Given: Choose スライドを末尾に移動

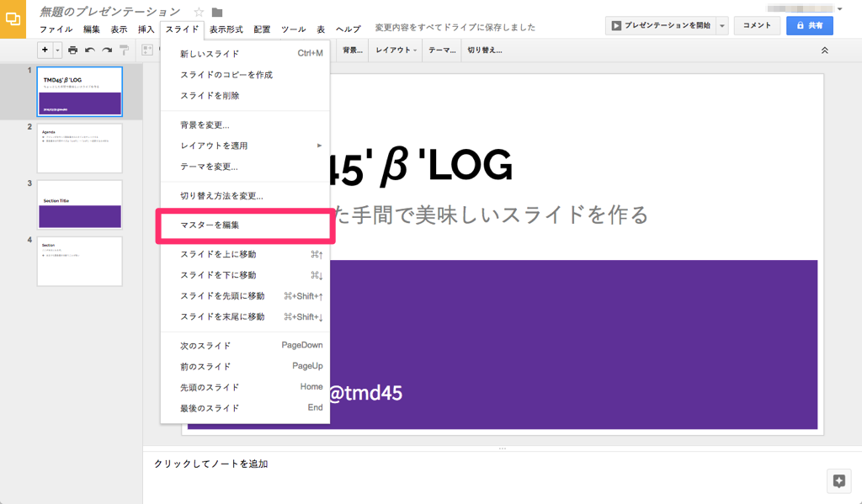Looking at the screenshot, I should [245, 316].
